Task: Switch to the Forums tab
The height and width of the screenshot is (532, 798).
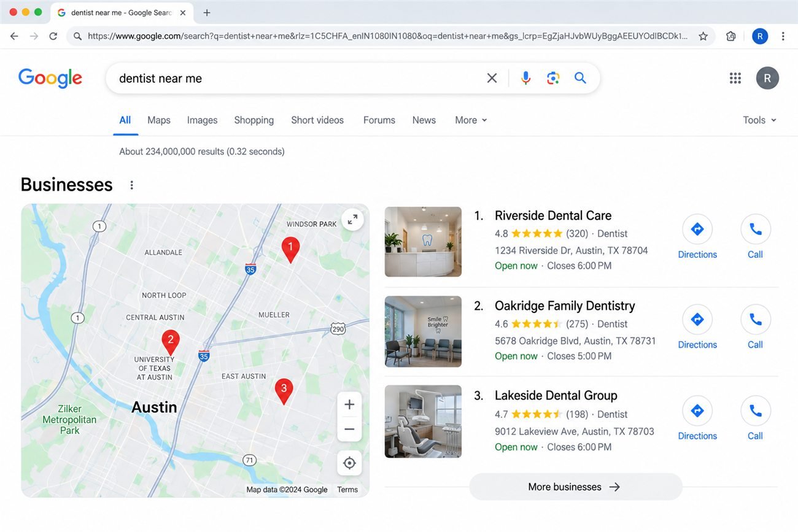Action: (379, 120)
